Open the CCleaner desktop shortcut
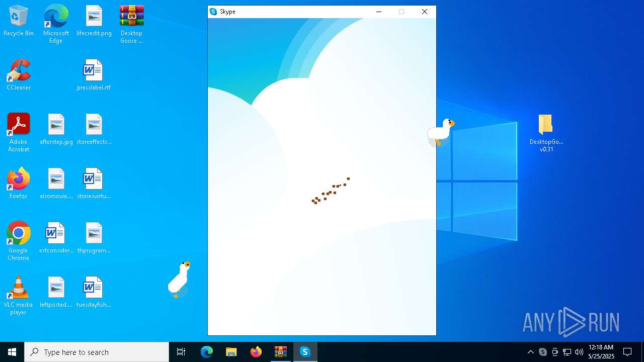644x362 pixels. tap(19, 75)
